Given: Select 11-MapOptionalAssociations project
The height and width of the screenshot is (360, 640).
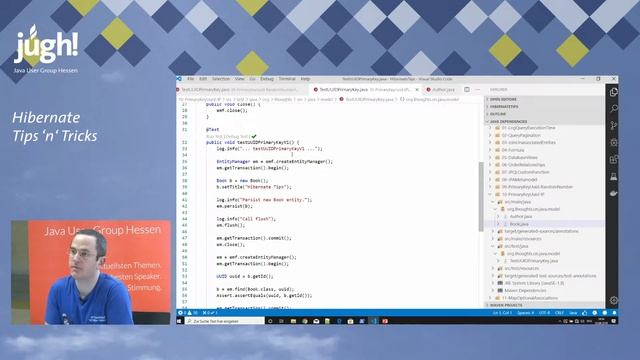Looking at the screenshot, I should [x=529, y=298].
